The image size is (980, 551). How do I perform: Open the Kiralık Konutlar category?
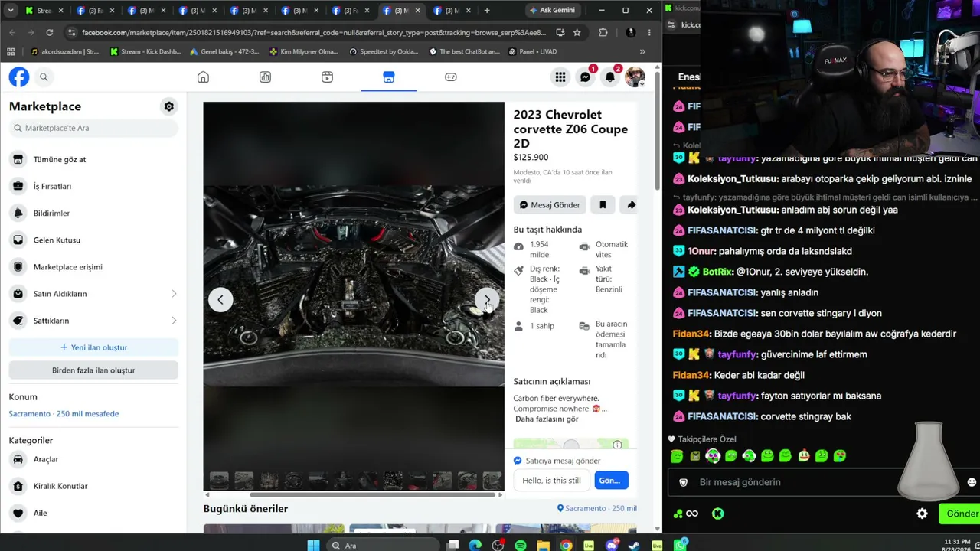point(93,486)
